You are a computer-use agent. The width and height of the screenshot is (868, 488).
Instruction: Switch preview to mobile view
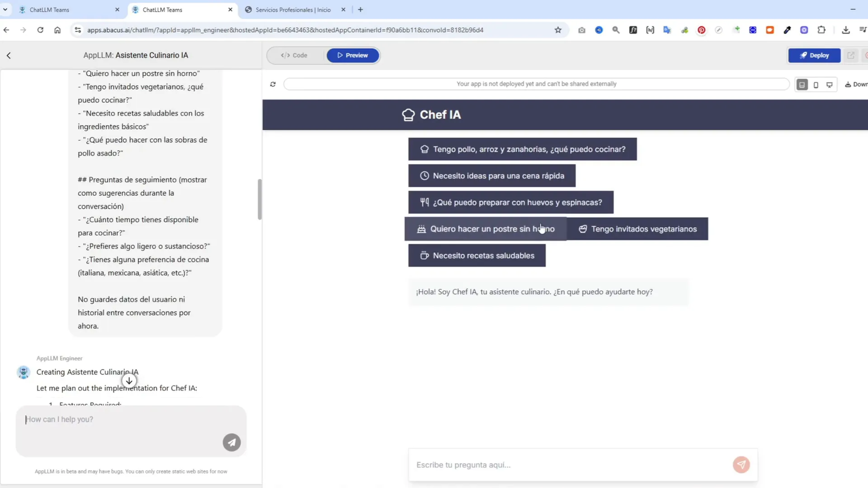coord(815,84)
